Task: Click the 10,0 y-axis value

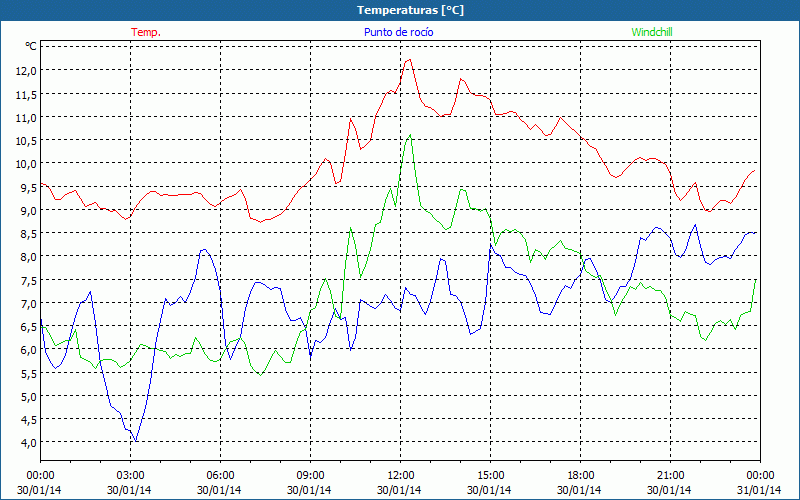Action: click(27, 164)
